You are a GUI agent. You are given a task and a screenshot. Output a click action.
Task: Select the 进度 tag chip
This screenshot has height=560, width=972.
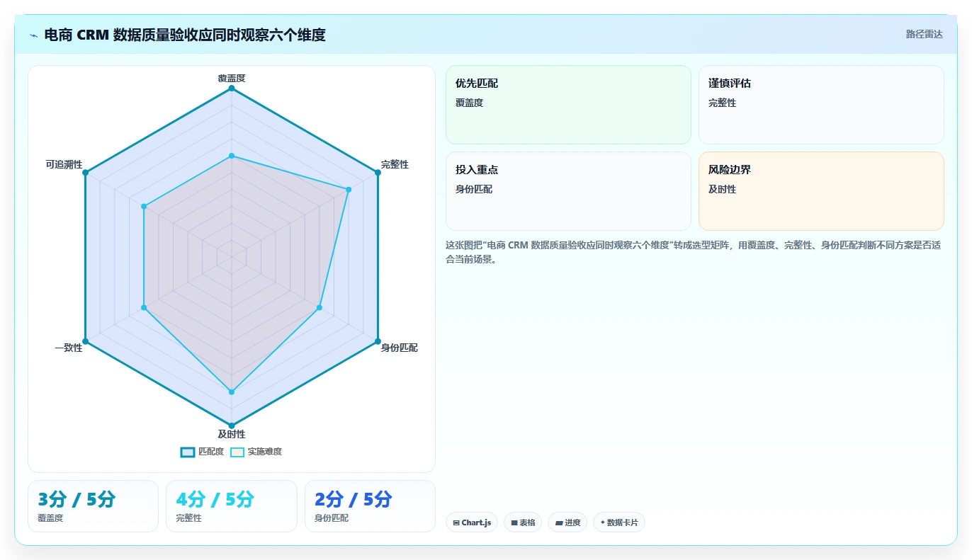[x=567, y=522]
